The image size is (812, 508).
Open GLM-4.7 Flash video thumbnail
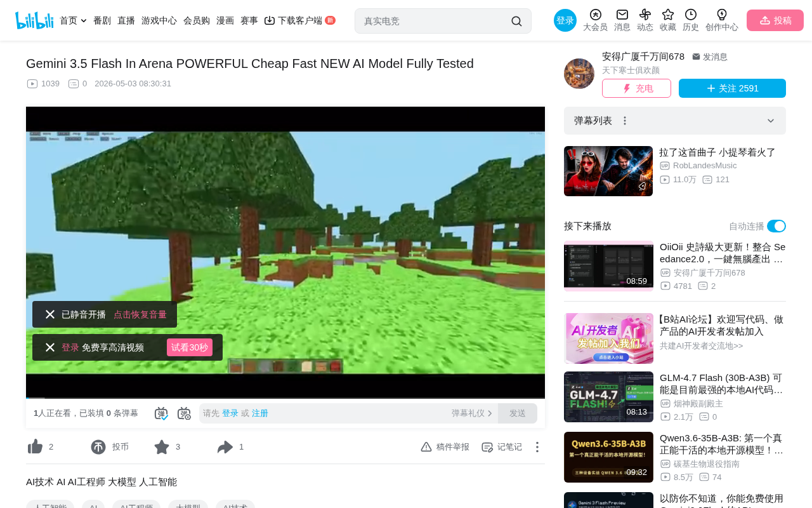608,397
